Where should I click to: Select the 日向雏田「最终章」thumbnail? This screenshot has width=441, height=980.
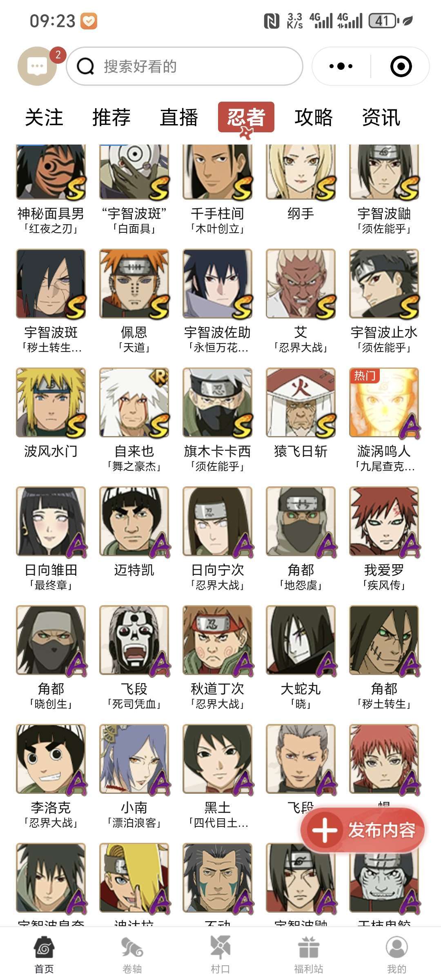(51, 521)
